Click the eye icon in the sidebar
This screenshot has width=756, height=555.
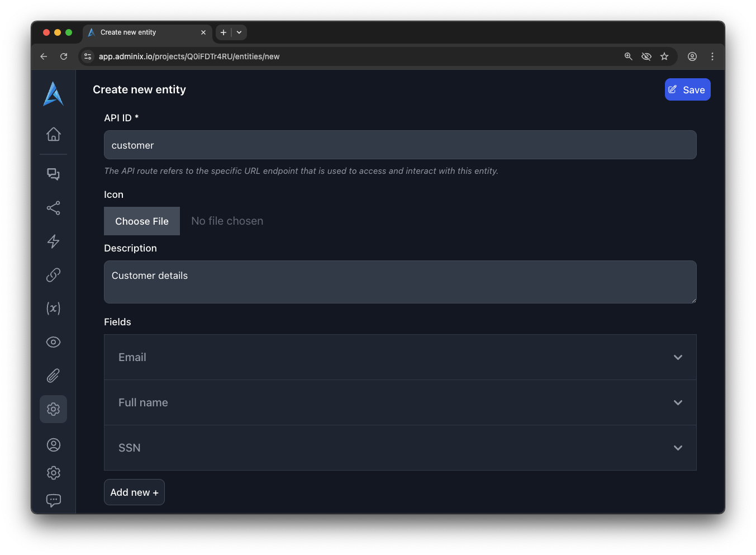coord(53,342)
